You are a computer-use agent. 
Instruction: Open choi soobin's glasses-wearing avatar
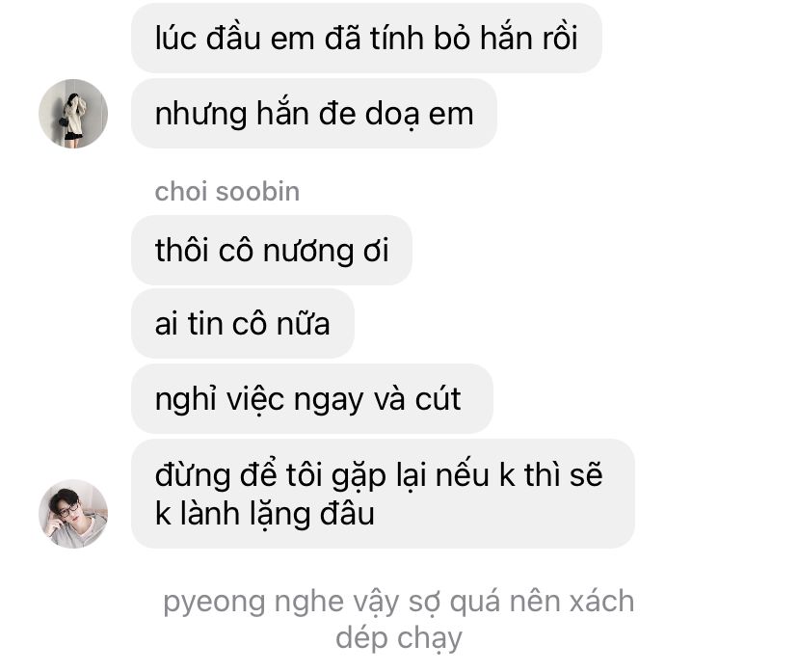click(73, 514)
